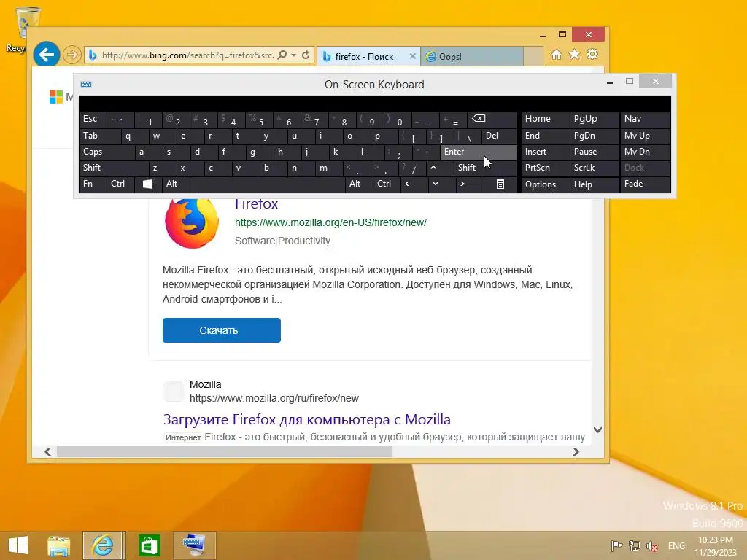
Task: Toggle the left Ctrl key on On-Screen Keyboard
Action: [120, 184]
